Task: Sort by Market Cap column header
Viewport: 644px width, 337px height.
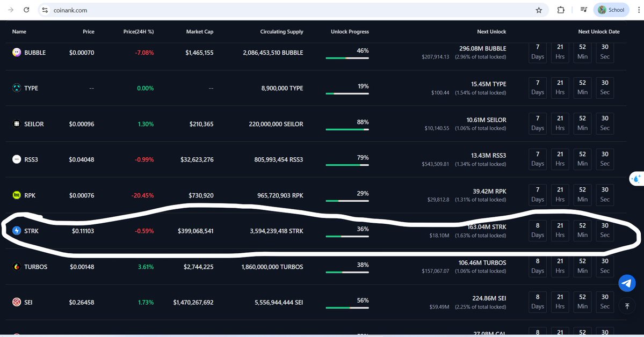Action: coord(200,32)
